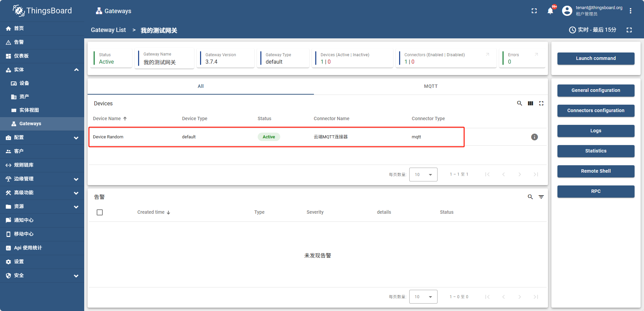Viewport: 644px width, 311px height.
Task: Check the select-all alarms checkbox
Action: click(100, 212)
